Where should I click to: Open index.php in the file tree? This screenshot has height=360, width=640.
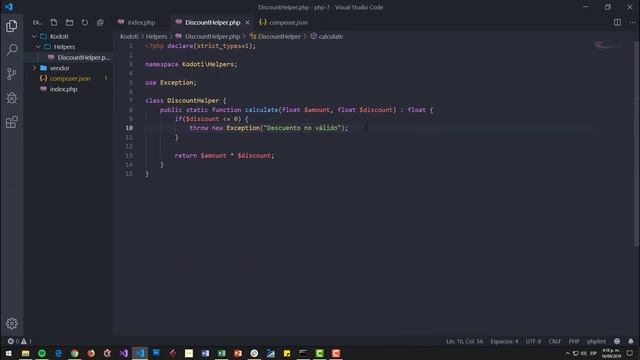[x=63, y=89]
